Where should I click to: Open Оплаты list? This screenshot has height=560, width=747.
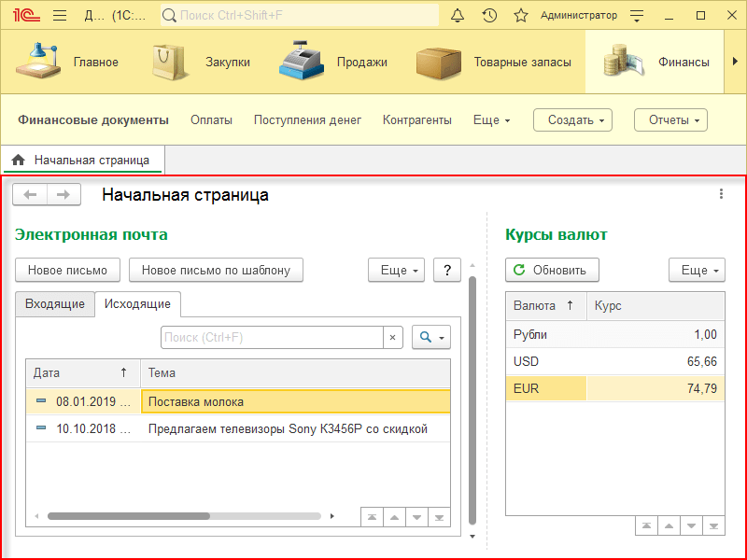212,120
